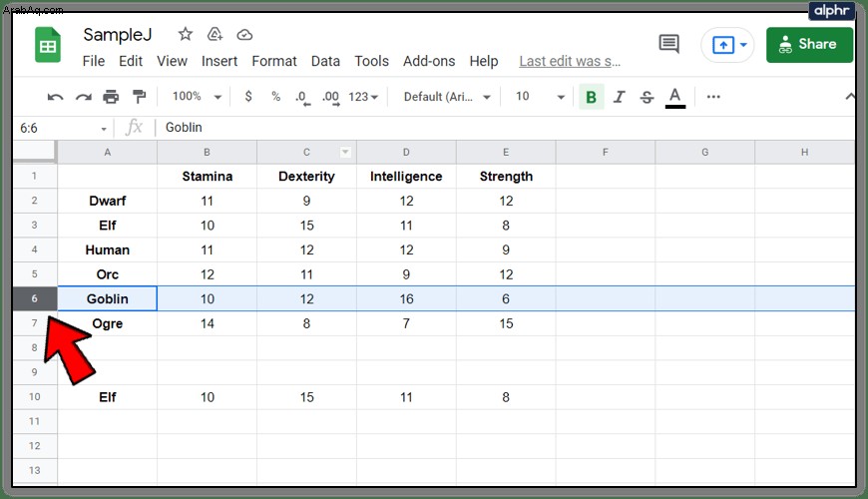
Task: Select the row 7 header
Action: pyautogui.click(x=34, y=323)
